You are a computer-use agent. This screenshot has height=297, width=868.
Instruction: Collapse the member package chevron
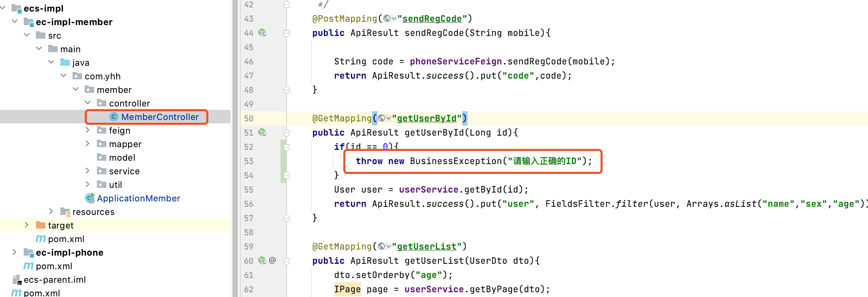point(76,89)
